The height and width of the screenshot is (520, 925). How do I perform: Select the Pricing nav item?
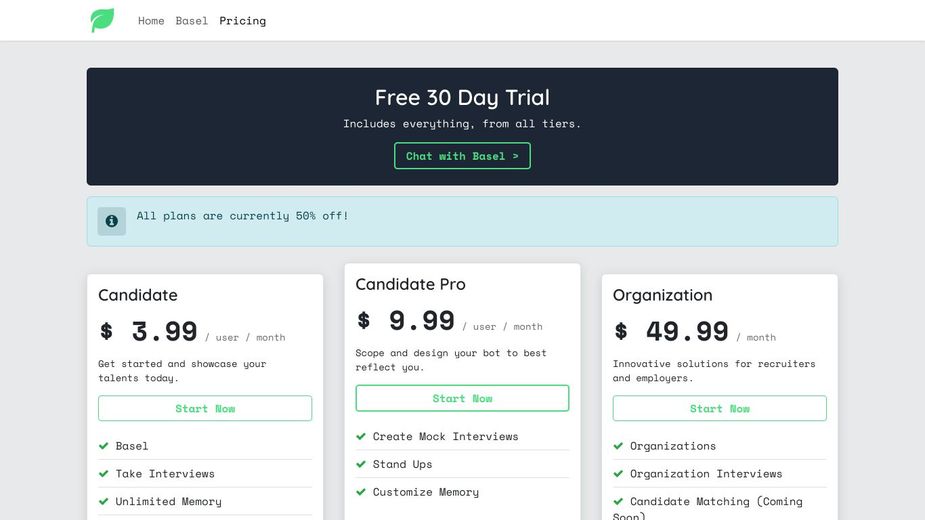click(x=243, y=21)
